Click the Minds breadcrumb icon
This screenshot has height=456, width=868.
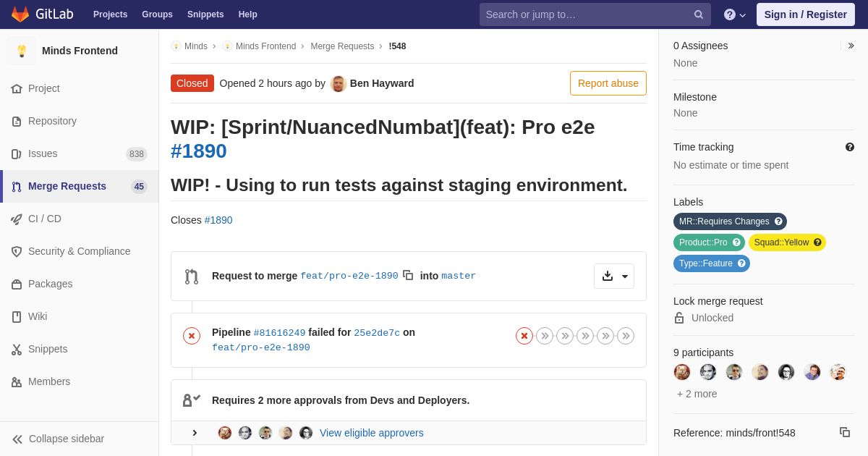click(x=176, y=46)
